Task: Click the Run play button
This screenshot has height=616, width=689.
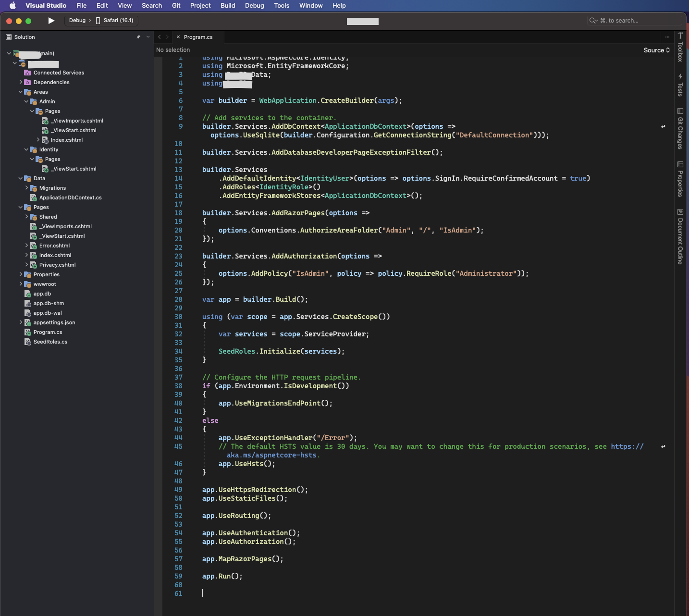Action: tap(51, 21)
